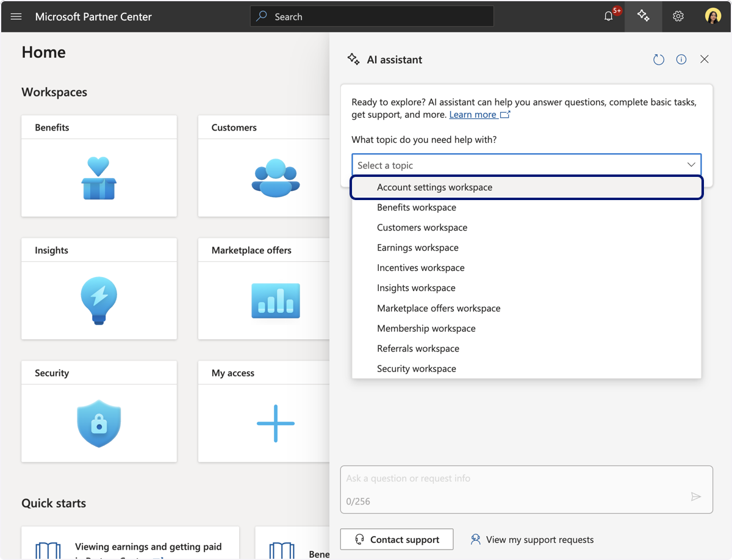Choose Customers workspace topic
The width and height of the screenshot is (732, 560).
[526, 228]
